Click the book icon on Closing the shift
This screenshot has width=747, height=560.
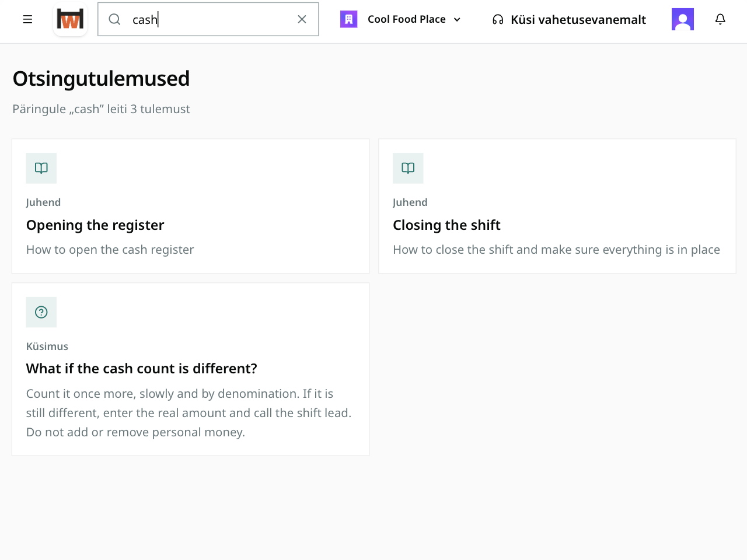408,168
